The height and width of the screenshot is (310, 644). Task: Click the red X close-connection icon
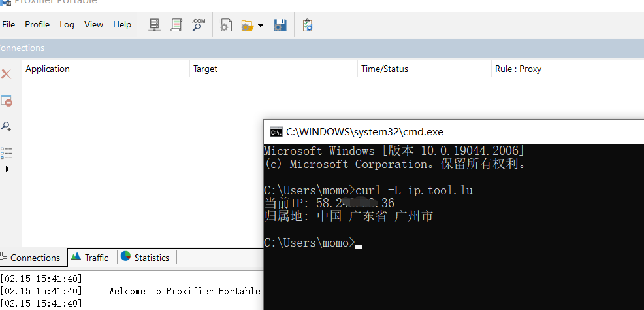7,75
